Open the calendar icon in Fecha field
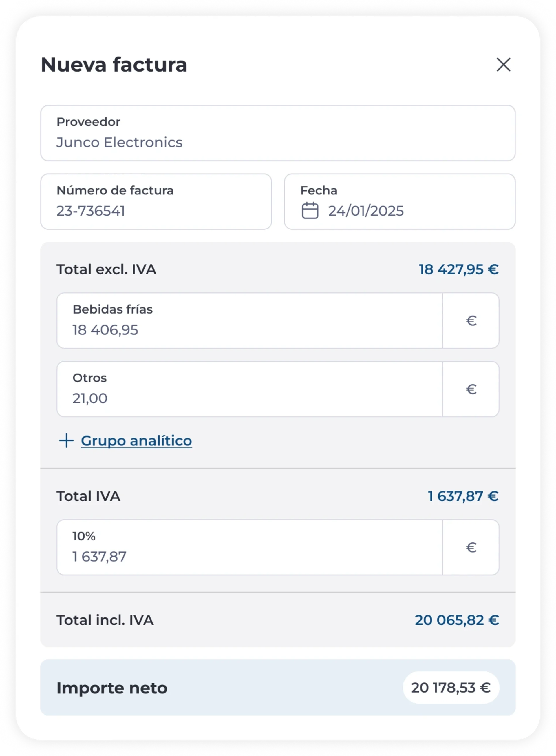The height and width of the screenshot is (756, 556). pos(310,210)
